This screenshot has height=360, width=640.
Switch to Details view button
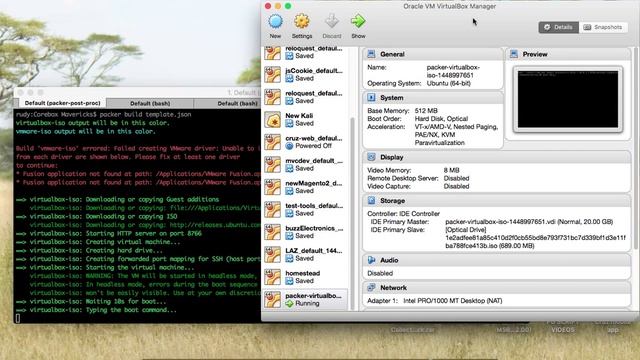pyautogui.click(x=558, y=27)
